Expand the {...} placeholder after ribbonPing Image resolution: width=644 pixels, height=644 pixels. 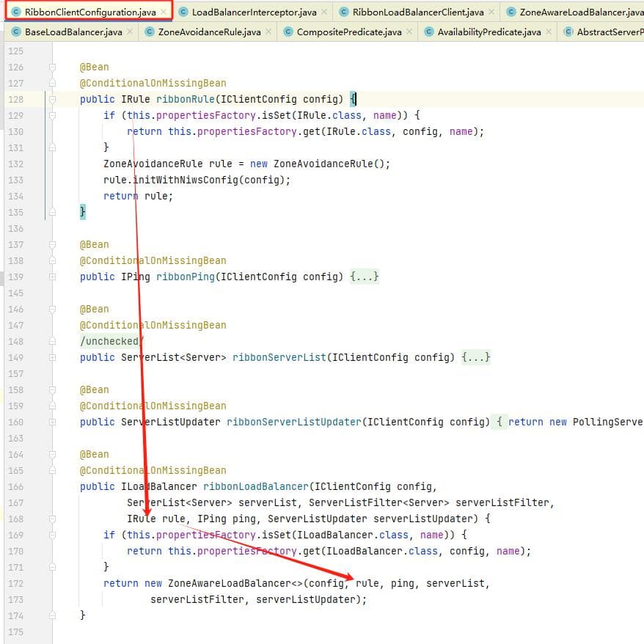pyautogui.click(x=364, y=277)
